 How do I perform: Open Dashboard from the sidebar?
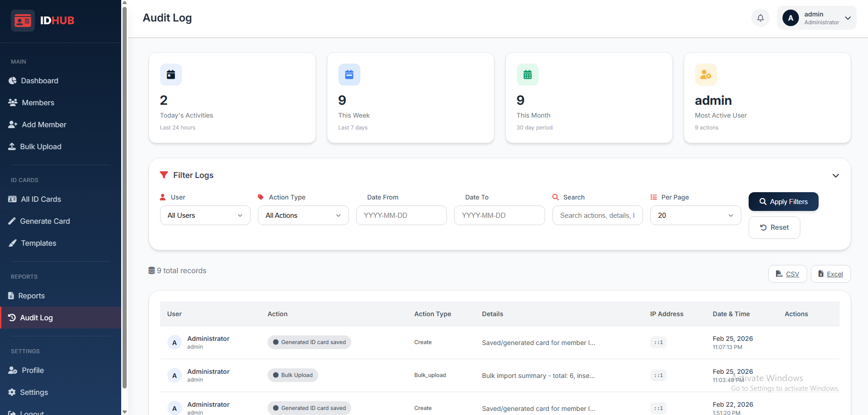pos(39,81)
